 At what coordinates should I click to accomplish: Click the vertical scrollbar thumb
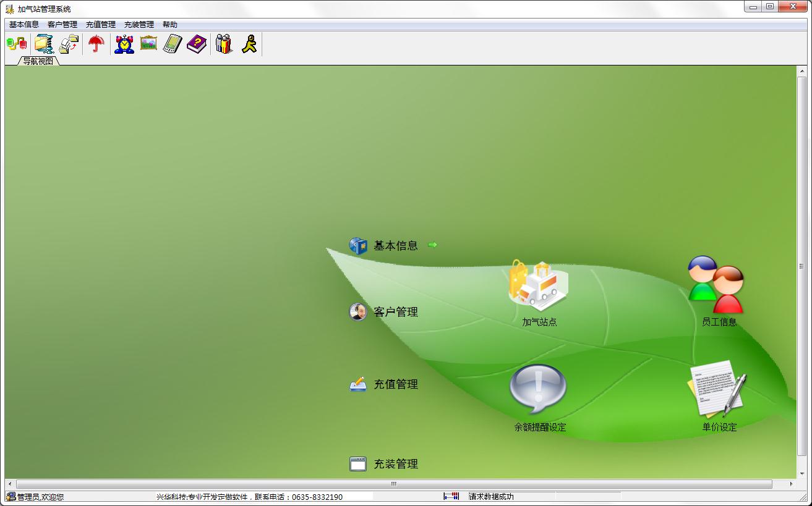pyautogui.click(x=801, y=266)
